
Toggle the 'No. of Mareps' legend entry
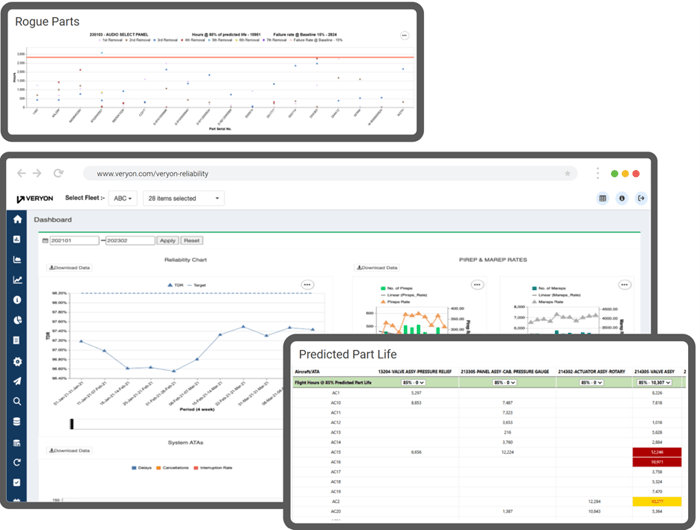pyautogui.click(x=549, y=288)
